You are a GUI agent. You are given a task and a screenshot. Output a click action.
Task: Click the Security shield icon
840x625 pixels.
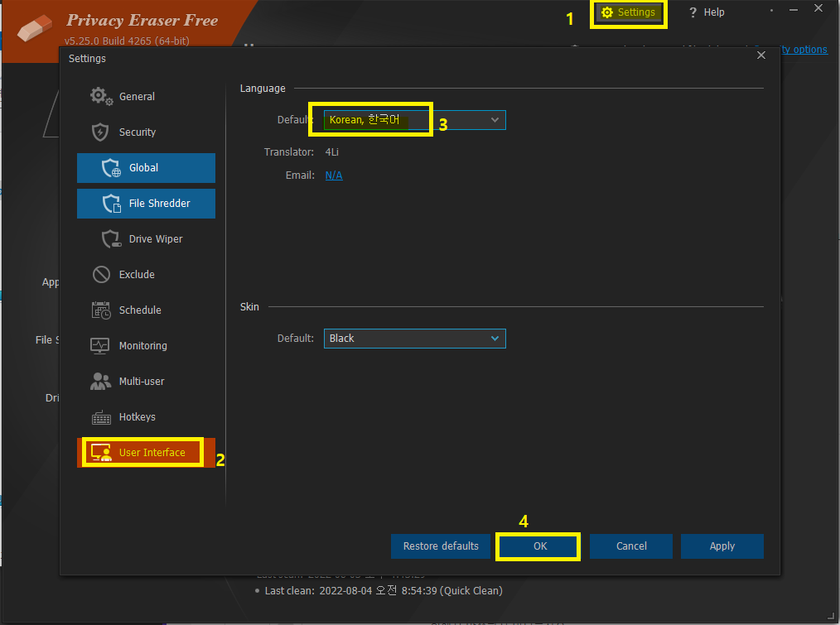point(100,132)
